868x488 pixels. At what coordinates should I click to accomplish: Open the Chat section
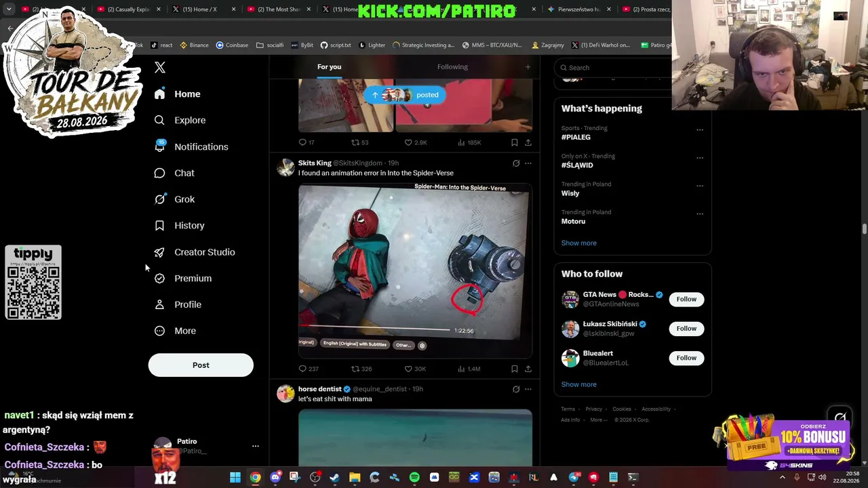[x=174, y=174]
